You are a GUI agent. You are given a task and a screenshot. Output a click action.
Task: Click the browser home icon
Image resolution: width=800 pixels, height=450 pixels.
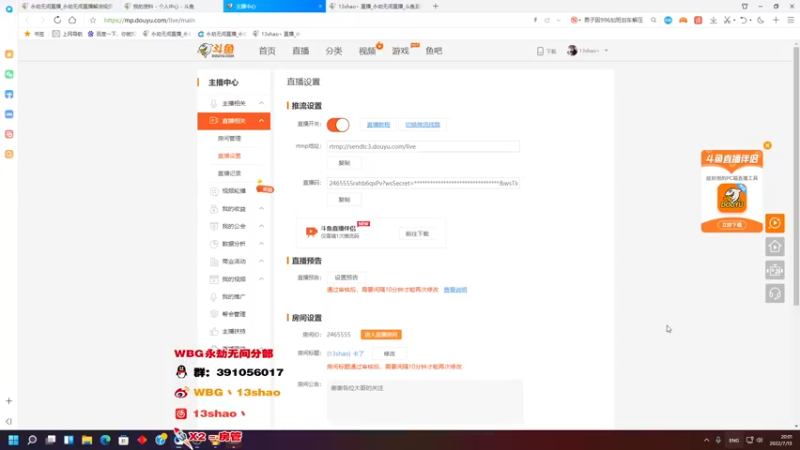pos(72,20)
